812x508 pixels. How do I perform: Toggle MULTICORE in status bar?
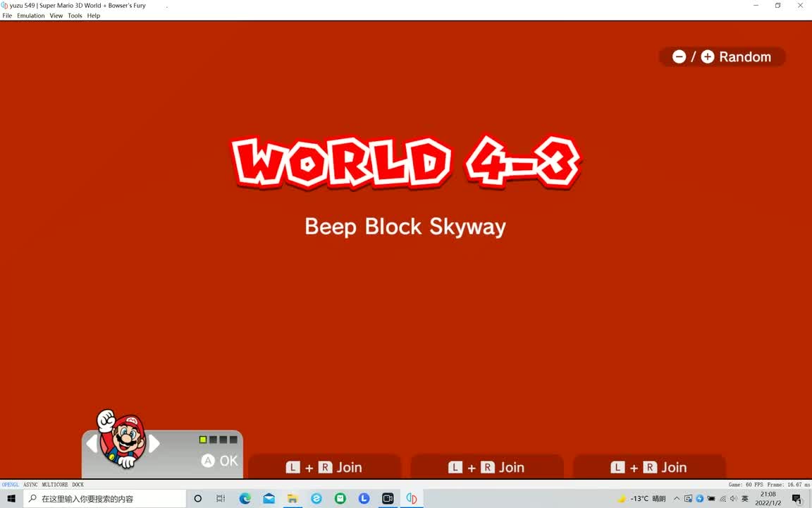(x=55, y=485)
